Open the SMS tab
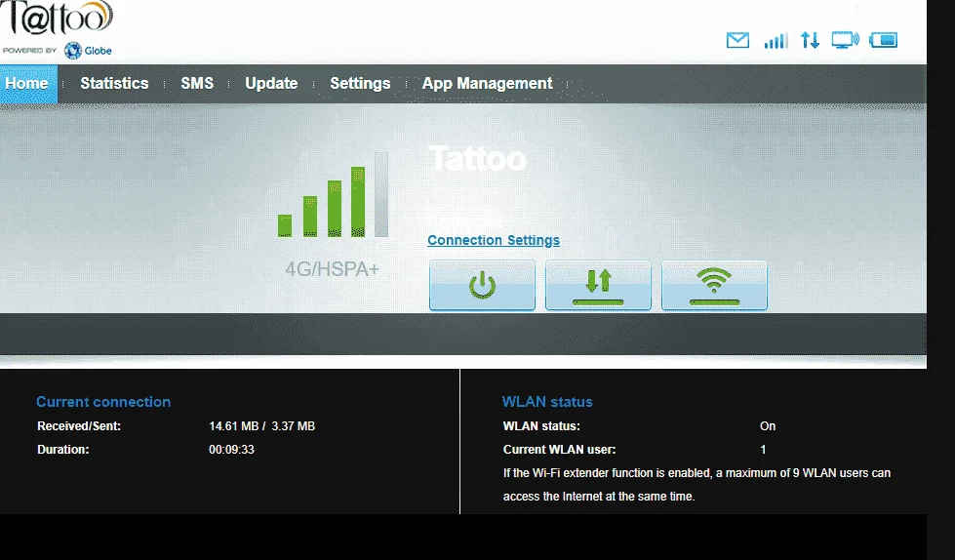 [x=197, y=84]
